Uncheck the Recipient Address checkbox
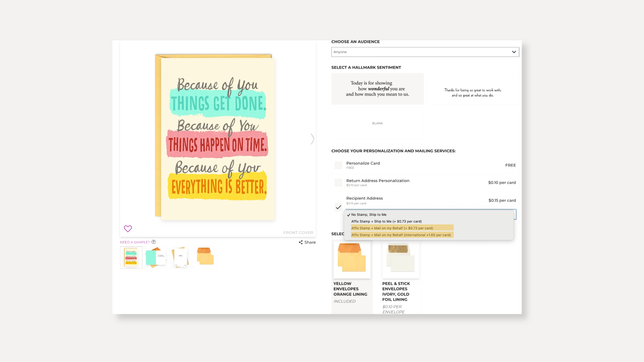This screenshot has width=644, height=362. (x=338, y=207)
